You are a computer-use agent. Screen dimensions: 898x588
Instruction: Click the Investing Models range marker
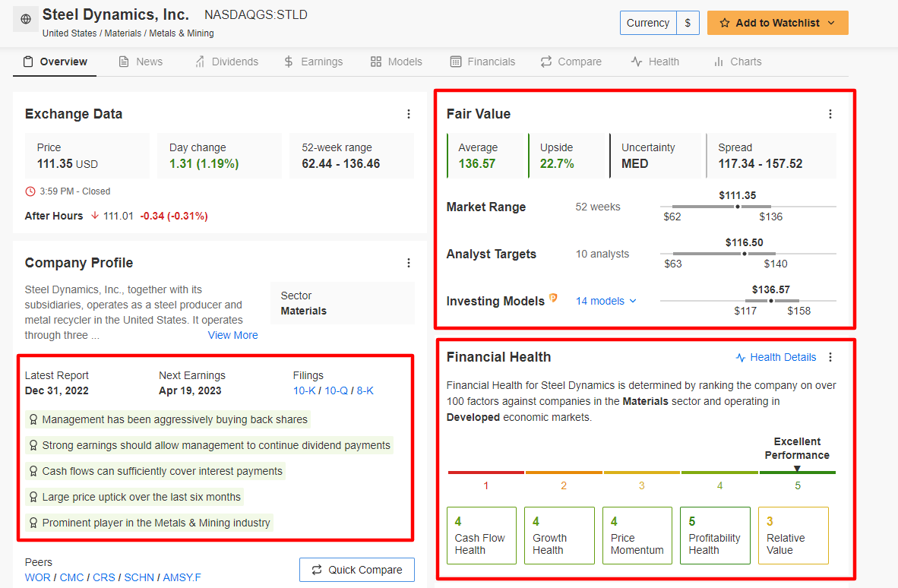tap(771, 301)
